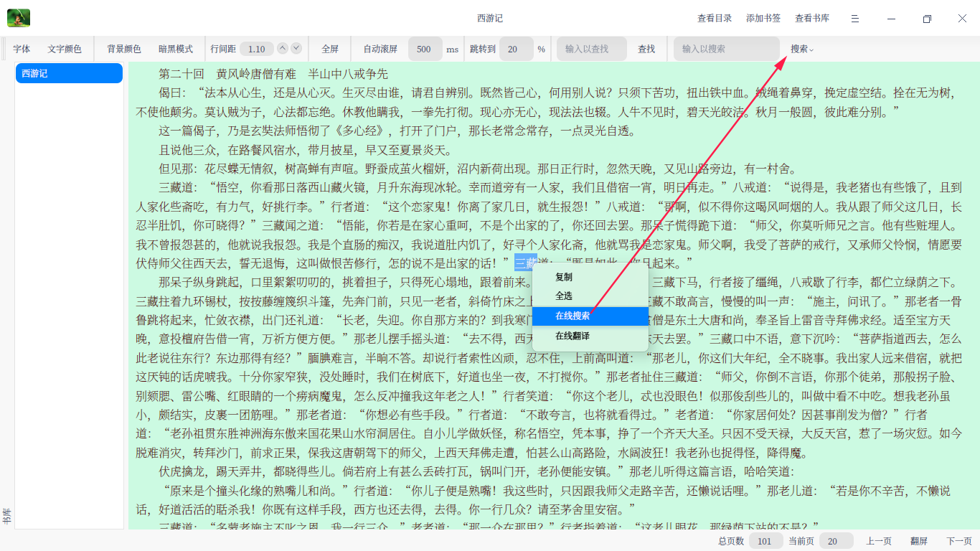Screen dimensions: 980x551
Task: Click the jump percentage field showing 20
Action: pos(516,49)
